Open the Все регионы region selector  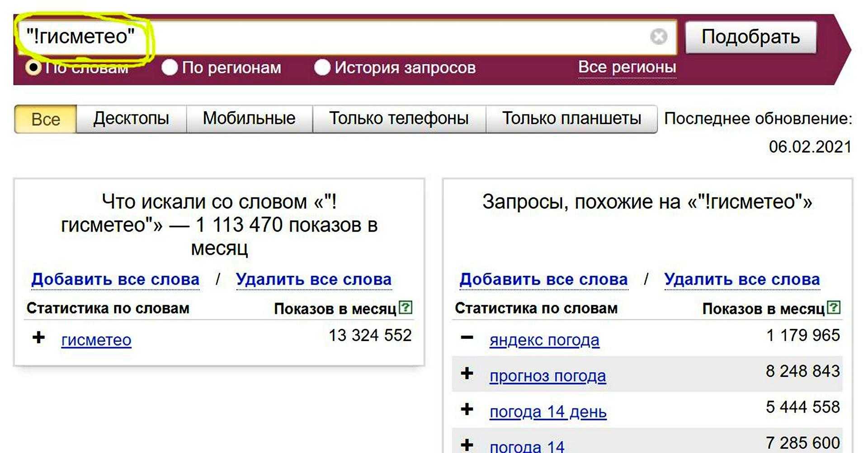pyautogui.click(x=627, y=67)
